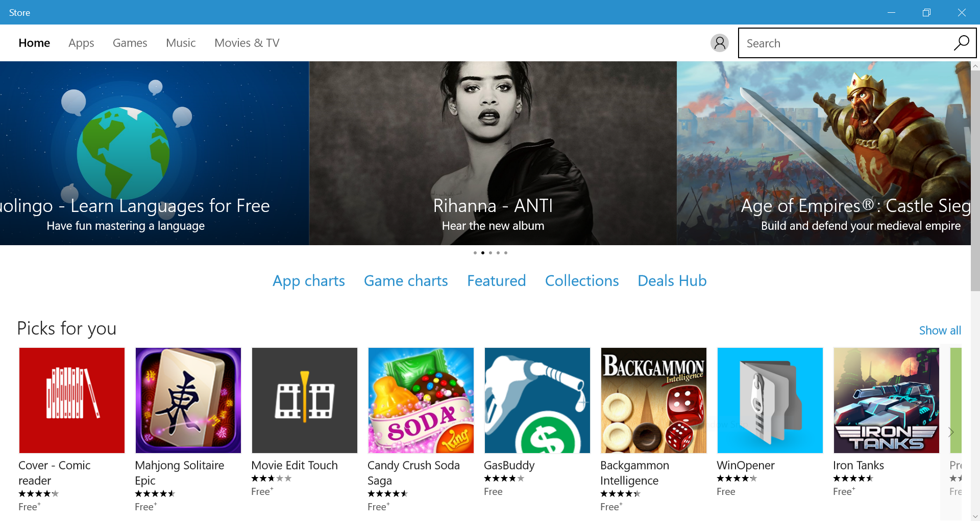980x521 pixels.
Task: Click the Movie Edit Touch star rating
Action: click(x=272, y=479)
